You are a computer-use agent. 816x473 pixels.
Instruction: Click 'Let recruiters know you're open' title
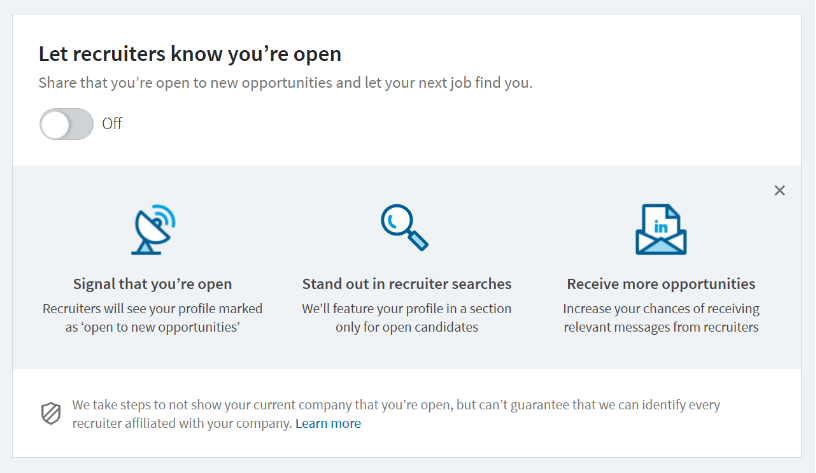pos(190,54)
